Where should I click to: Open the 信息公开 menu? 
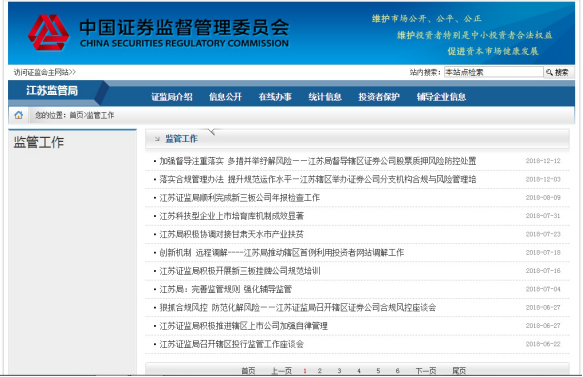pyautogui.click(x=225, y=97)
